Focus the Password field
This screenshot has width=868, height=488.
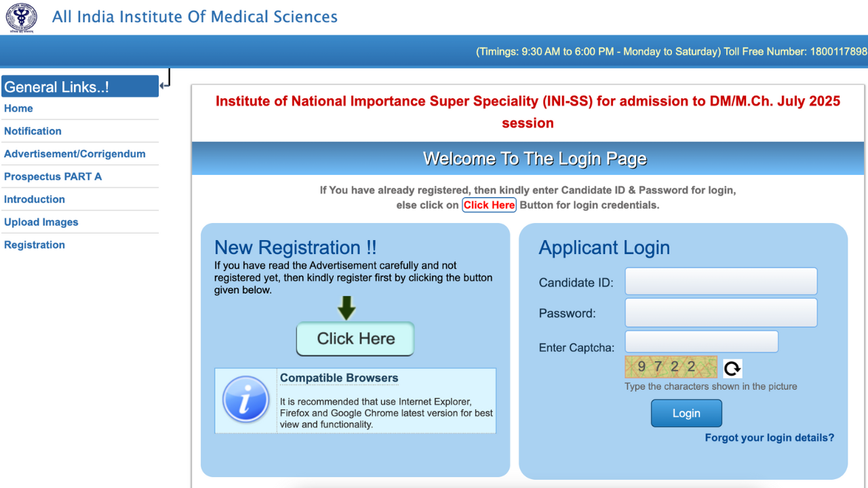click(721, 312)
